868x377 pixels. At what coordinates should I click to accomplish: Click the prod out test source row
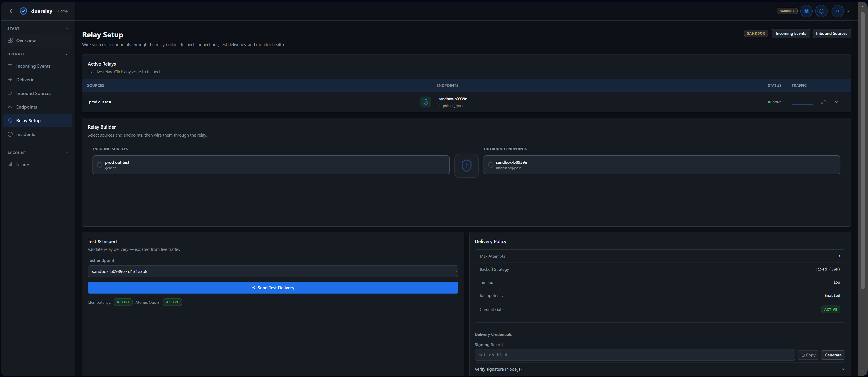[x=271, y=165]
